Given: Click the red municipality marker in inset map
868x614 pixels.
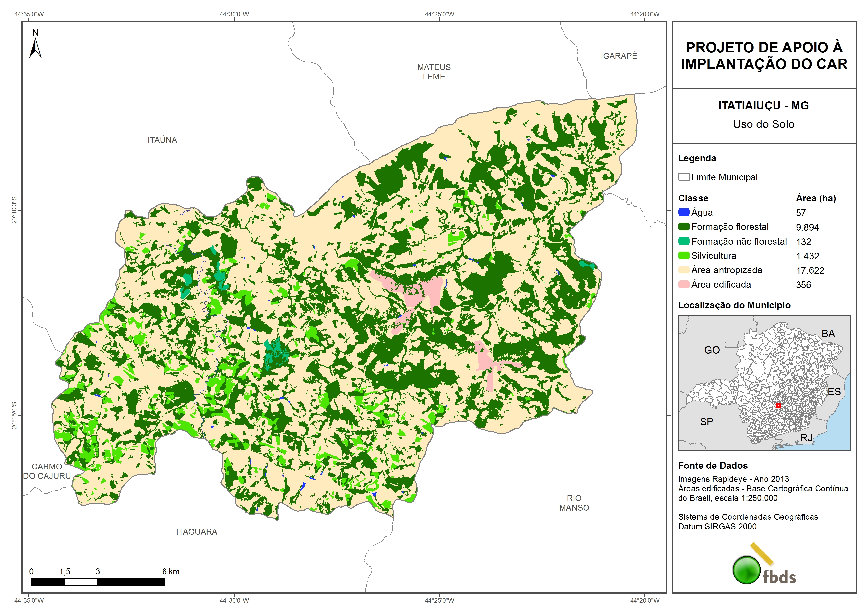Looking at the screenshot, I should (x=778, y=406).
